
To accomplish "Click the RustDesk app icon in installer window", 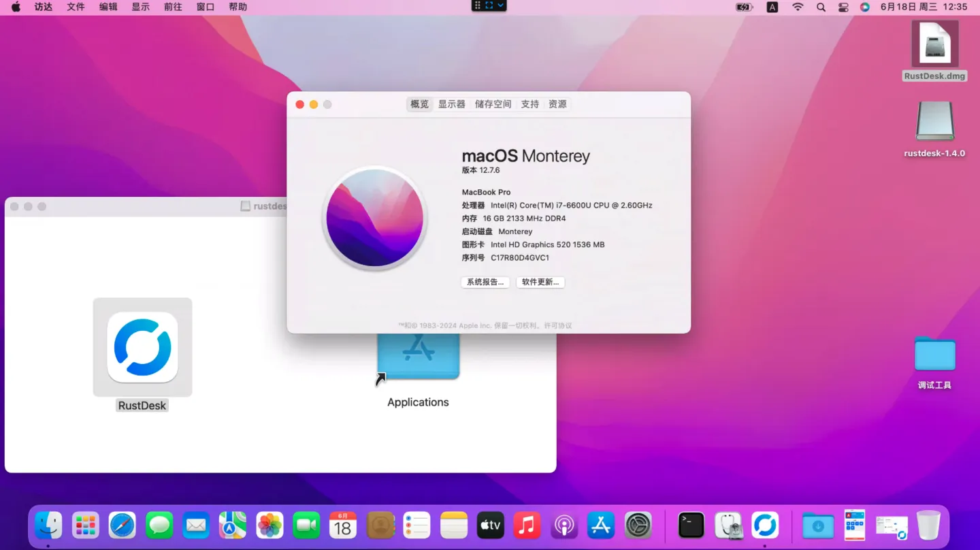I will pyautogui.click(x=142, y=347).
